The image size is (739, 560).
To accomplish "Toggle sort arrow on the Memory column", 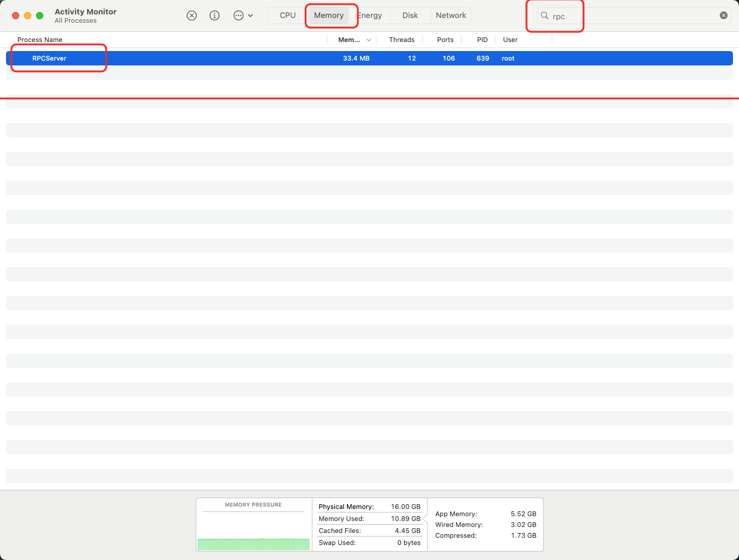I will pos(369,40).
